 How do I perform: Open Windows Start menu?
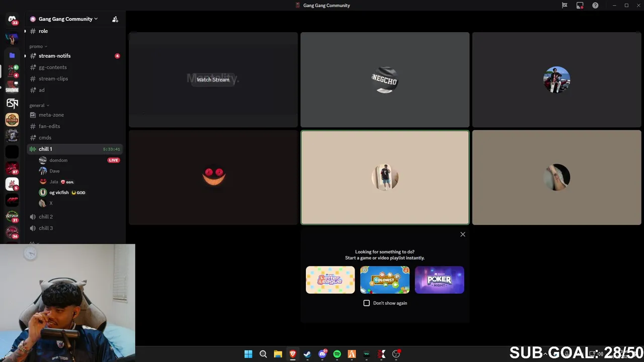pos(248,354)
